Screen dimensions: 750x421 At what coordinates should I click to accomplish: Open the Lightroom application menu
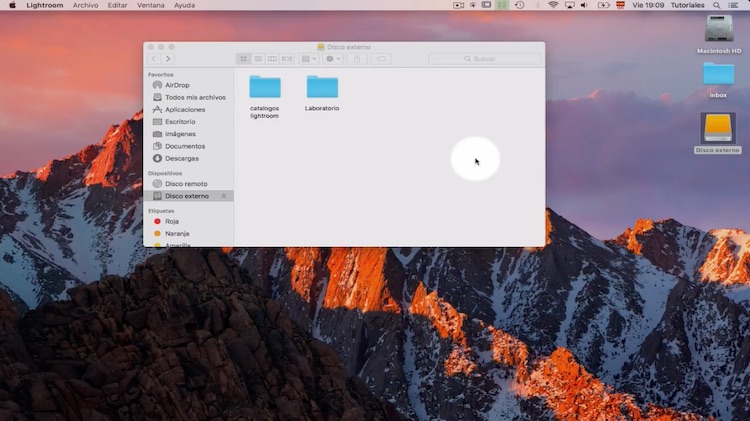44,5
